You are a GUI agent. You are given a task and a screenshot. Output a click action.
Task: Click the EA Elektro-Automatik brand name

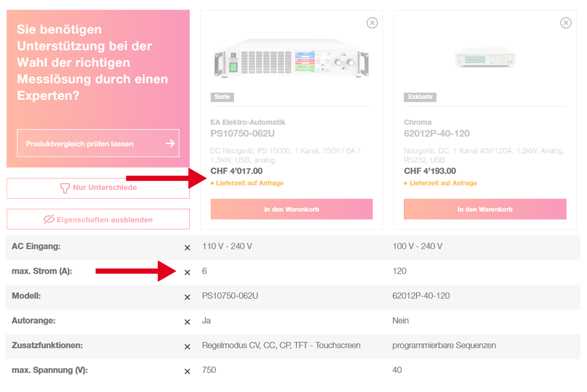pyautogui.click(x=248, y=123)
